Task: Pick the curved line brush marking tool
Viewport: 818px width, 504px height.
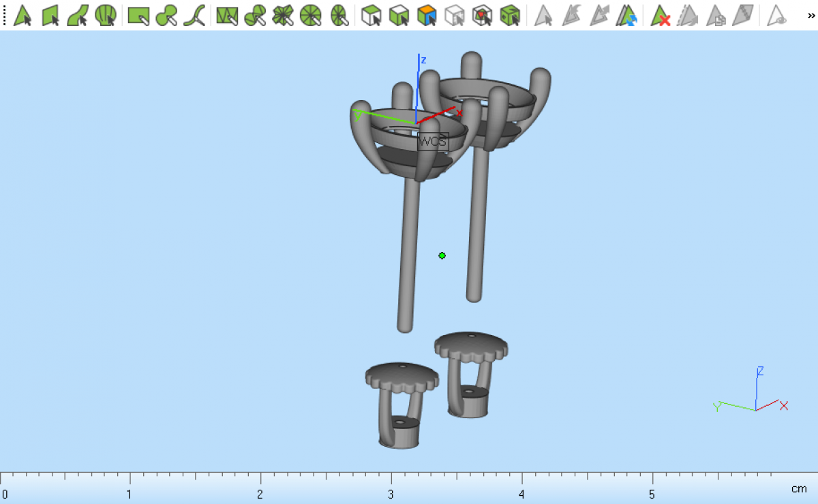Action: click(194, 15)
